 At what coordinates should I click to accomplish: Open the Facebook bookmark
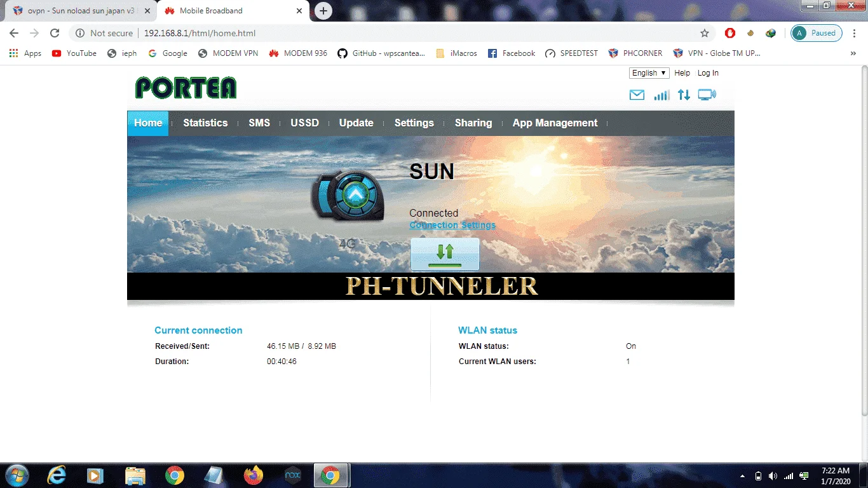[x=512, y=53]
